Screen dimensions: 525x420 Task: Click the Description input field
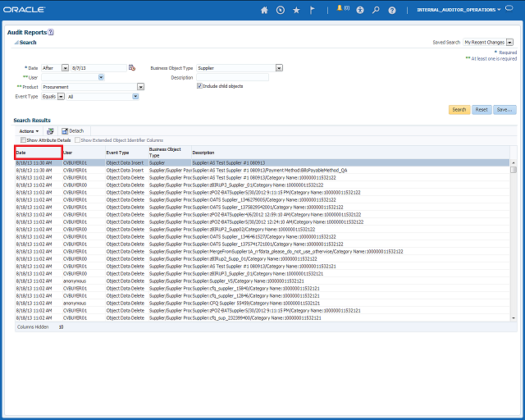[x=232, y=77]
